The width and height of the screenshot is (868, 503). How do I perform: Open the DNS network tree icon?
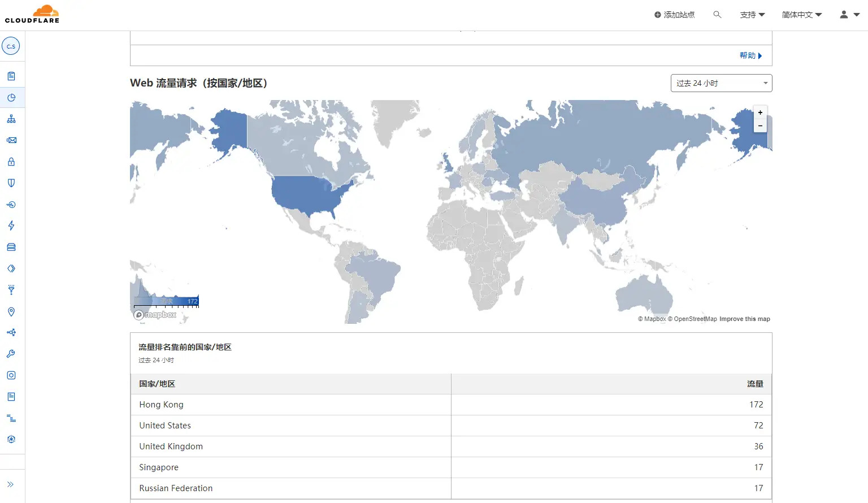11,119
